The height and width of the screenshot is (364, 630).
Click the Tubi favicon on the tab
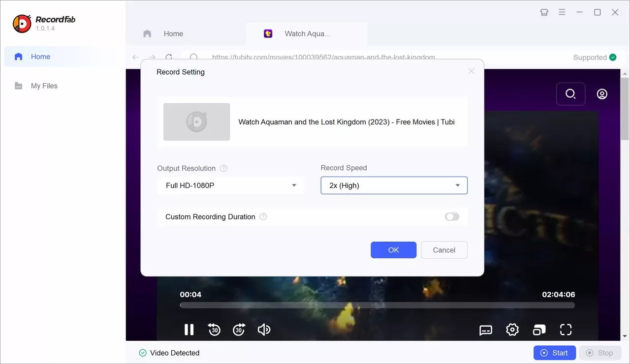click(x=268, y=33)
